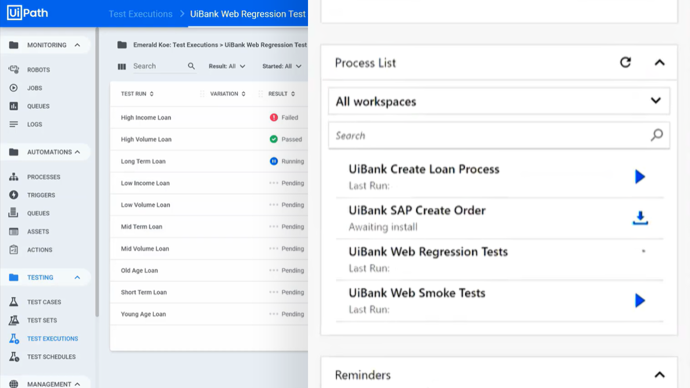The image size is (690, 388).
Task: Open the Long Term Loan test run
Action: tap(143, 161)
